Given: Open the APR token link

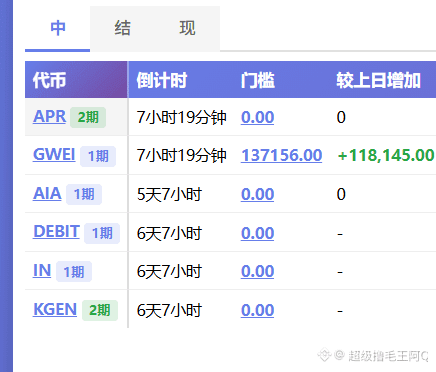Looking at the screenshot, I should point(50,117).
